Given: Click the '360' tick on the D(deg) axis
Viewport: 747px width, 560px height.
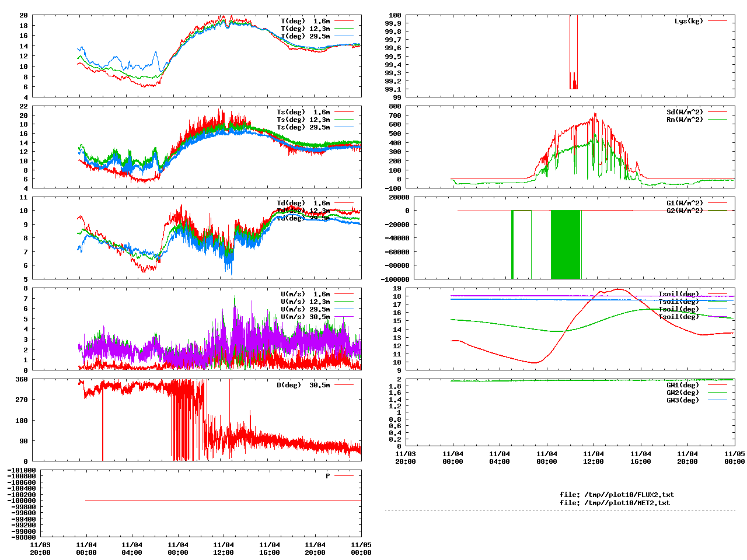Looking at the screenshot, I should coord(22,379).
